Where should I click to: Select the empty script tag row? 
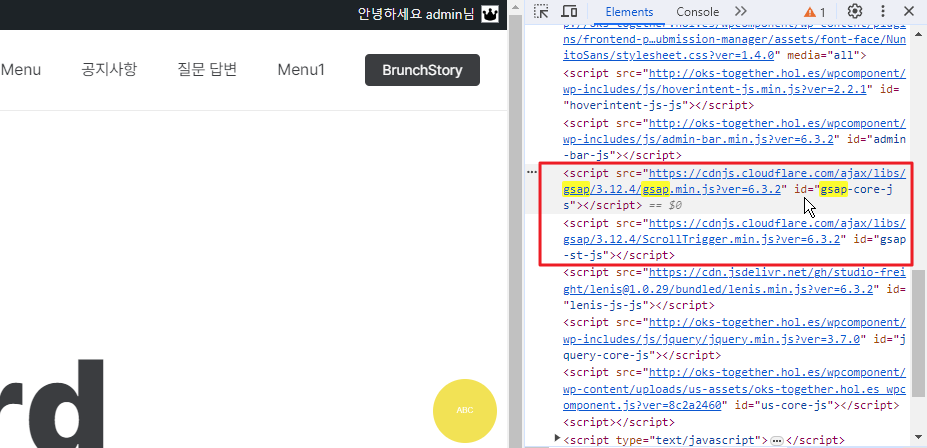(x=618, y=422)
